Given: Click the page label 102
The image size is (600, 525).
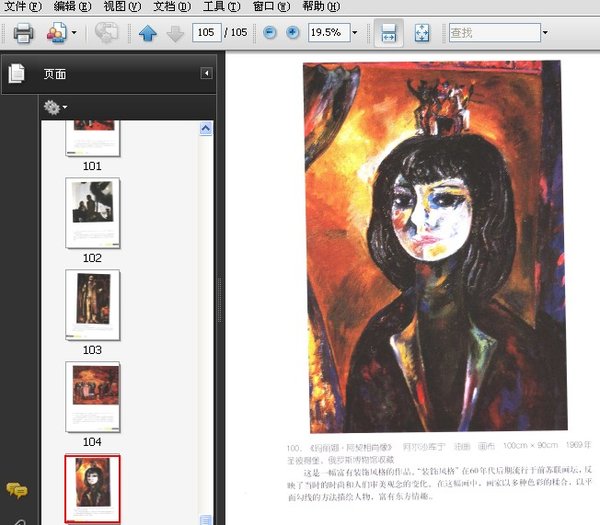Looking at the screenshot, I should click(x=92, y=258).
